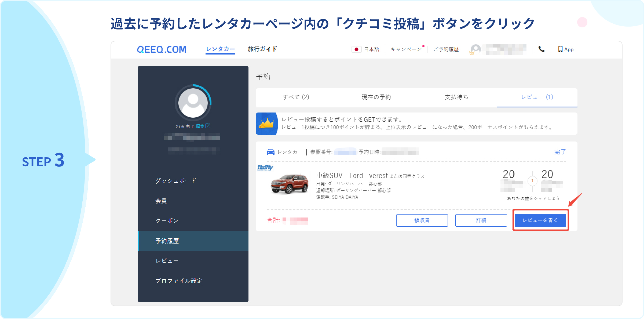Click the QEEQ.COM logo
Viewport: 644px width, 319px height.
[x=161, y=49]
